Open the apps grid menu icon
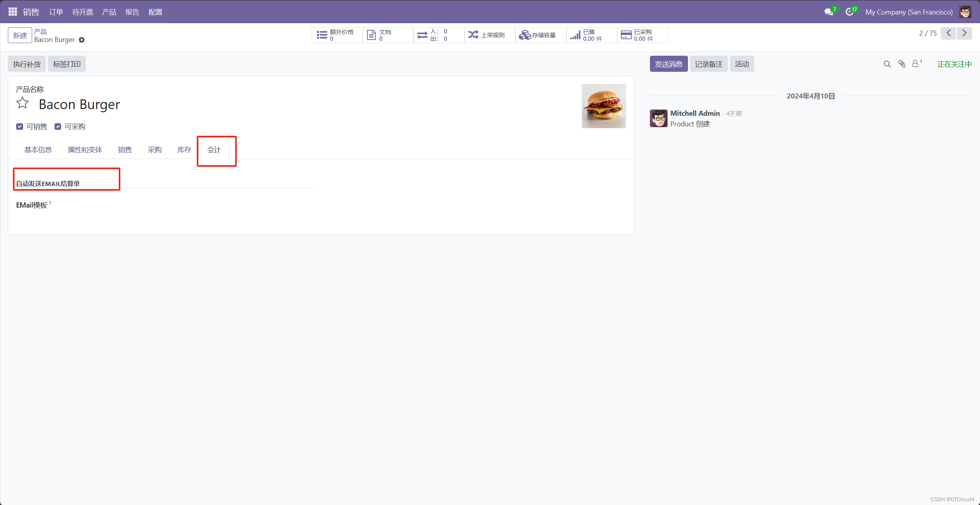 [13, 12]
